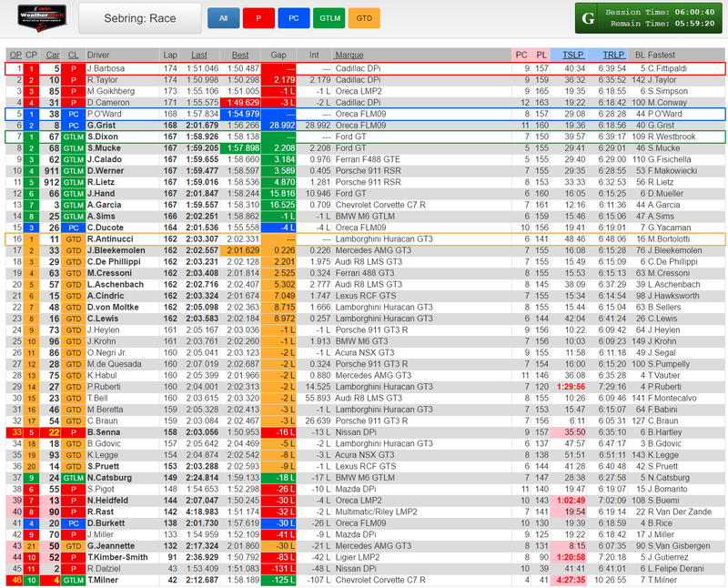Sort by Best lap column header
This screenshot has width=728, height=588.
click(x=240, y=55)
